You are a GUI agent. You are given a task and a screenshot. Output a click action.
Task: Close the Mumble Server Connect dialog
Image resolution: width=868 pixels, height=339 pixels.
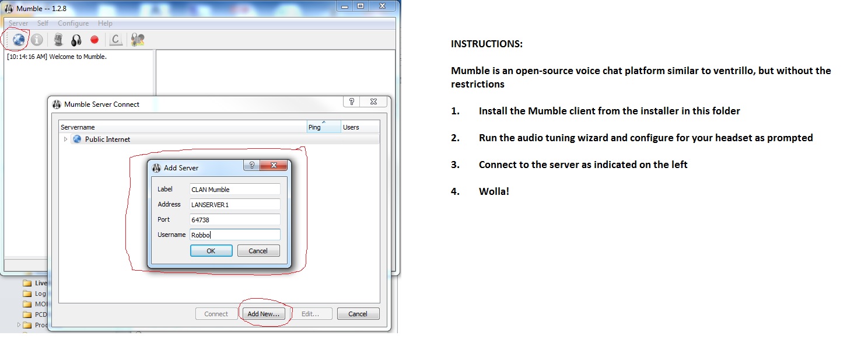coord(373,102)
